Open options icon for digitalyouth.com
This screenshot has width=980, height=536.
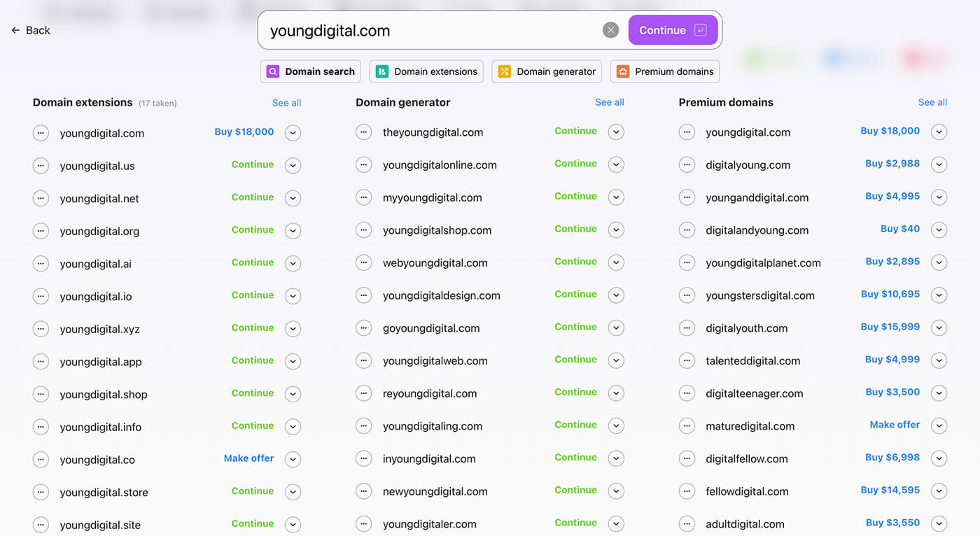coord(687,328)
